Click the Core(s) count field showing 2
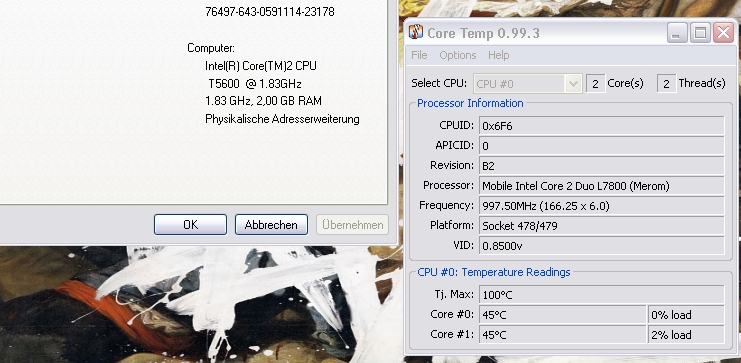741x363 pixels. coord(595,84)
